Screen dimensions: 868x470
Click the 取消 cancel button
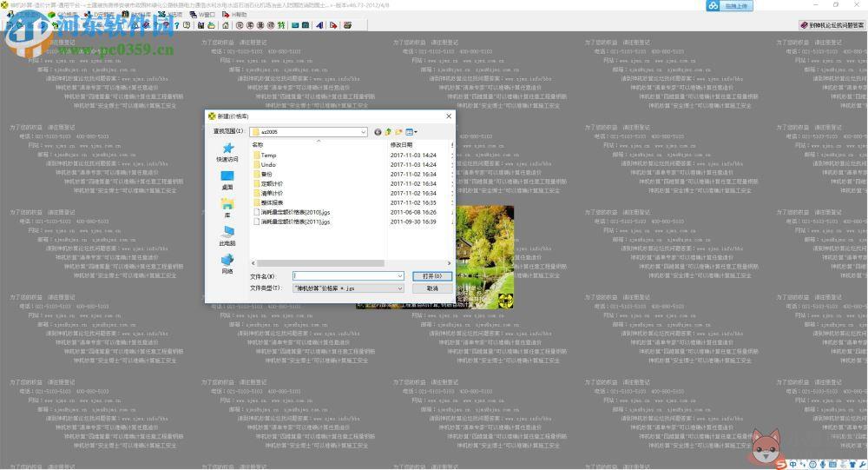[x=432, y=288]
